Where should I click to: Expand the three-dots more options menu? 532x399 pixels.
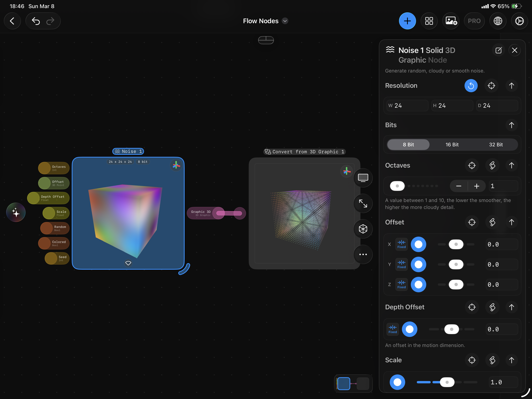(x=363, y=254)
